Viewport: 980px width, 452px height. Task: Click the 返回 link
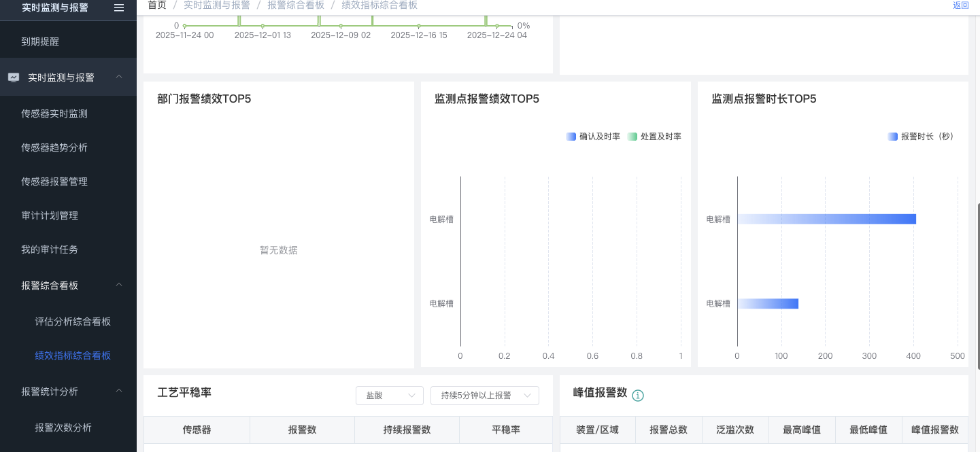(960, 5)
